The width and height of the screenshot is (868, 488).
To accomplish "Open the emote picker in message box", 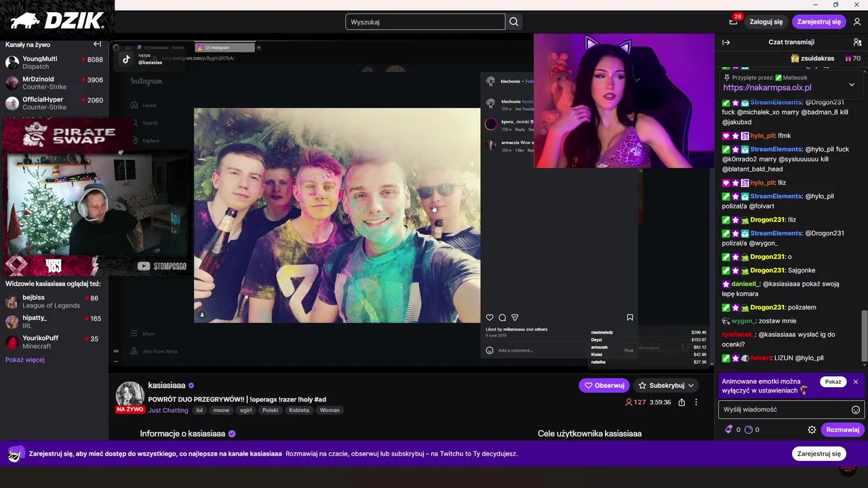I will pyautogui.click(x=856, y=409).
